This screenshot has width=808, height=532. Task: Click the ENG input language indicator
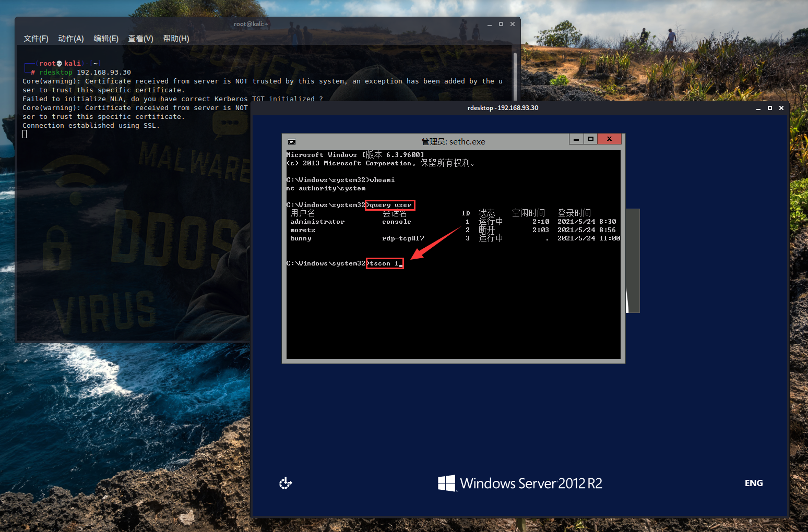(754, 483)
